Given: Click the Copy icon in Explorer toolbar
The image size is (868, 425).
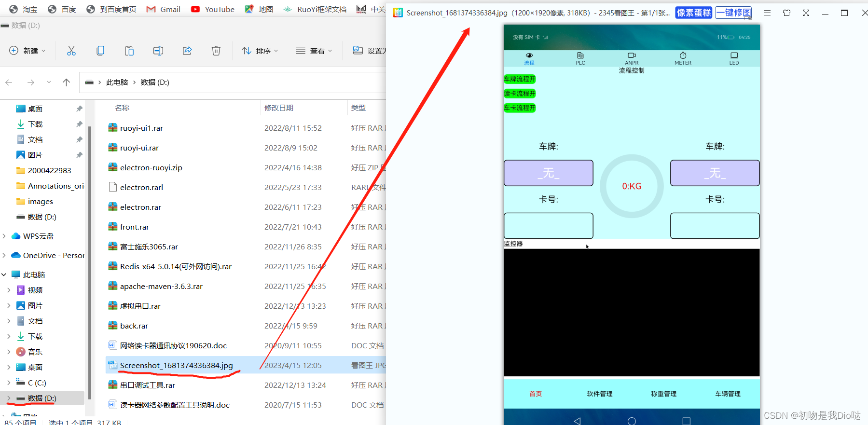Looking at the screenshot, I should (x=100, y=51).
